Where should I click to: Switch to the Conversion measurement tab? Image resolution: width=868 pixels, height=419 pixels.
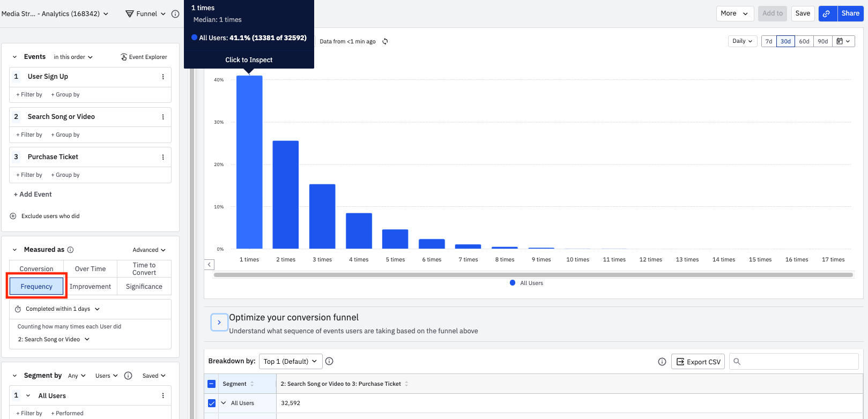pyautogui.click(x=36, y=268)
